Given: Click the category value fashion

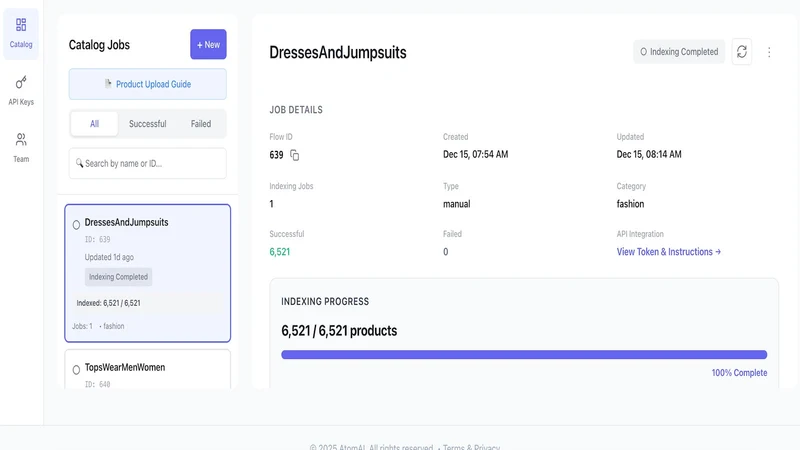Looking at the screenshot, I should coord(630,204).
